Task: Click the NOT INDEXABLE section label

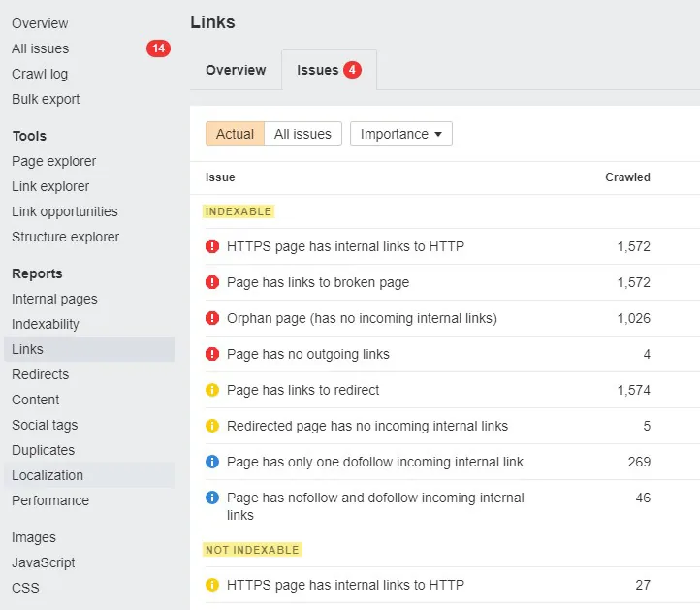Action: tap(252, 550)
